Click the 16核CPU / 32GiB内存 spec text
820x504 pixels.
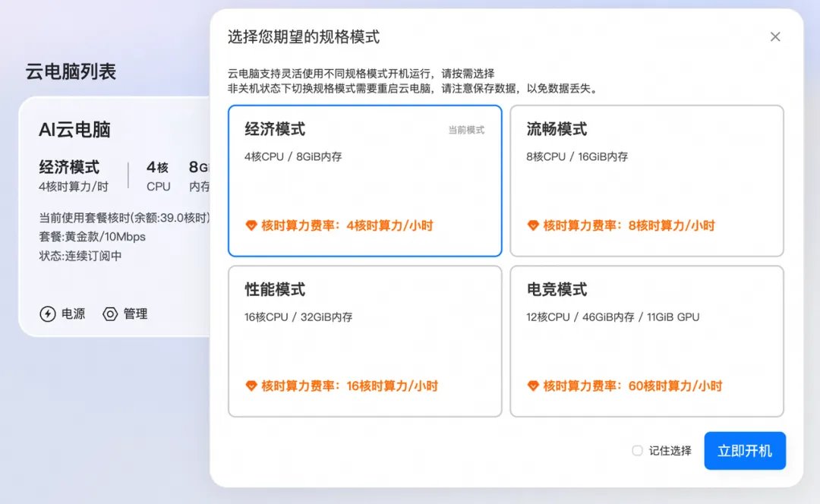pyautogui.click(x=298, y=317)
